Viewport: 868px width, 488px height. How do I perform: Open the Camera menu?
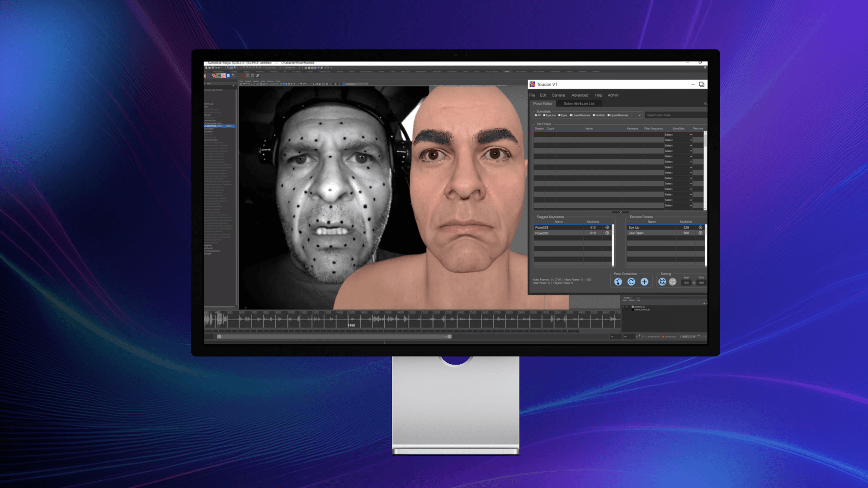pos(558,95)
